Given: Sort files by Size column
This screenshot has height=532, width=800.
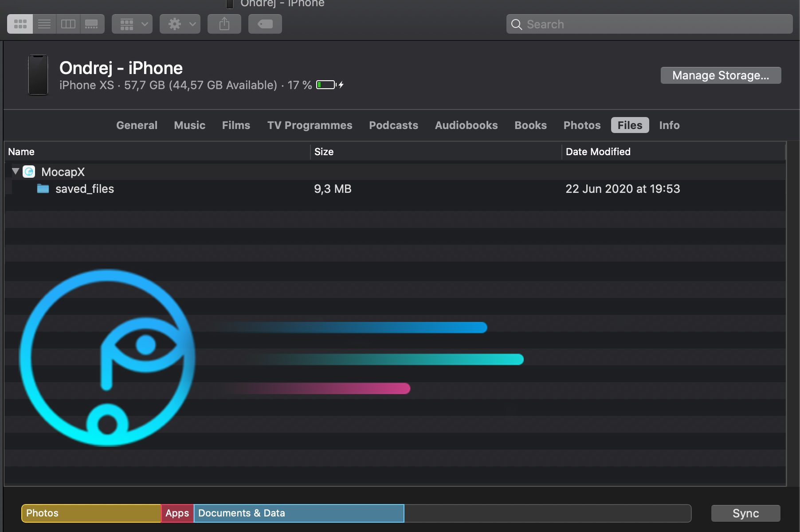Looking at the screenshot, I should click(436, 152).
